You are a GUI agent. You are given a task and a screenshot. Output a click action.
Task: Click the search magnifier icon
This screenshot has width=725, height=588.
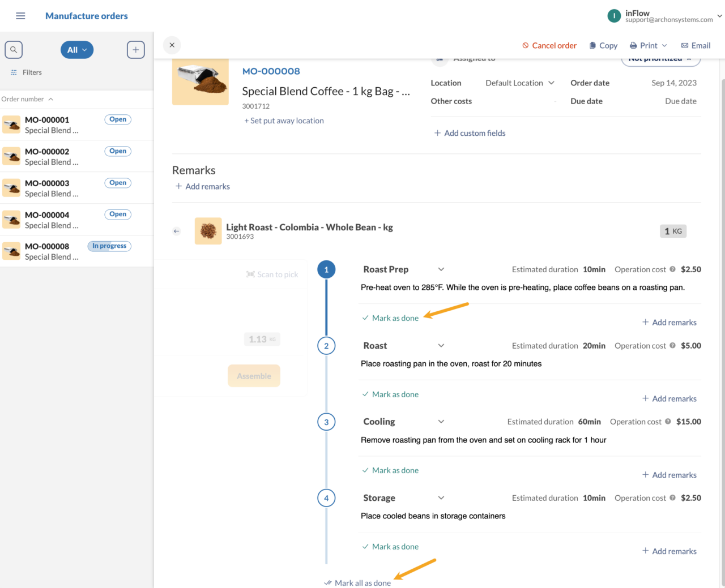[x=14, y=50]
